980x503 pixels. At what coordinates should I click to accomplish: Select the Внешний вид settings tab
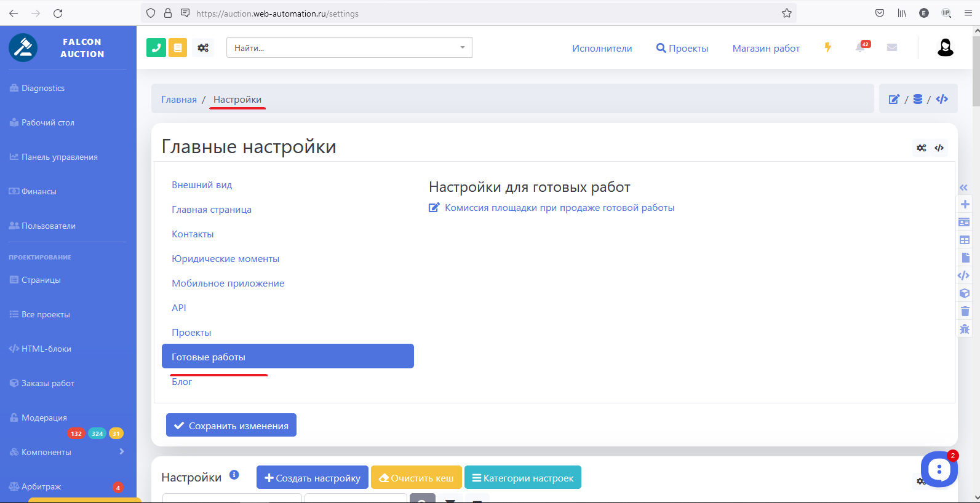202,185
